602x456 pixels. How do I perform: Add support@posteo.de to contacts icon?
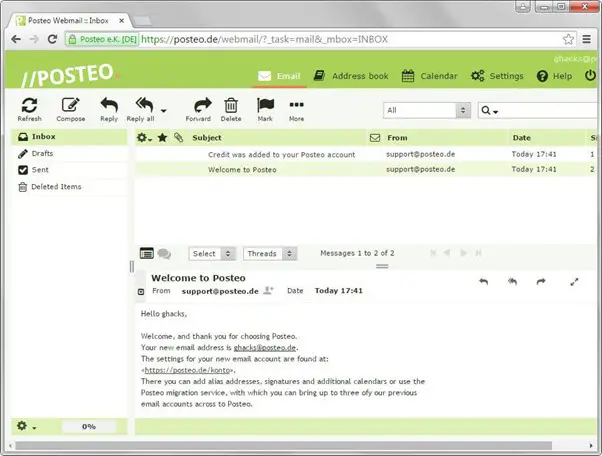pyautogui.click(x=268, y=291)
